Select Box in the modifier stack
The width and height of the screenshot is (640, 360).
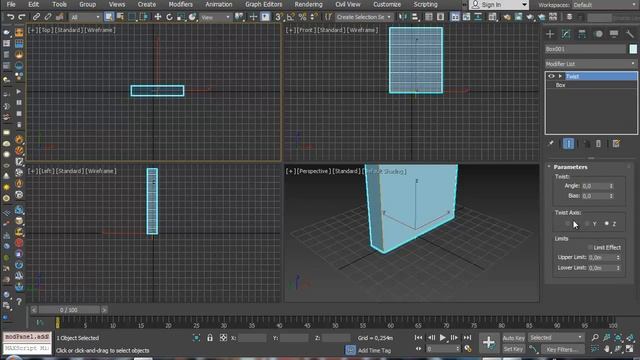(560, 85)
